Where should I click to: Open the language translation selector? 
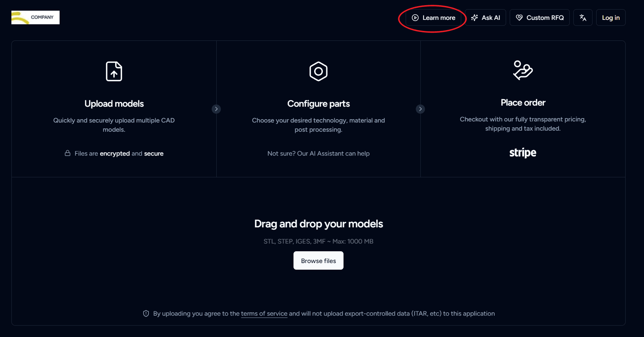(583, 18)
